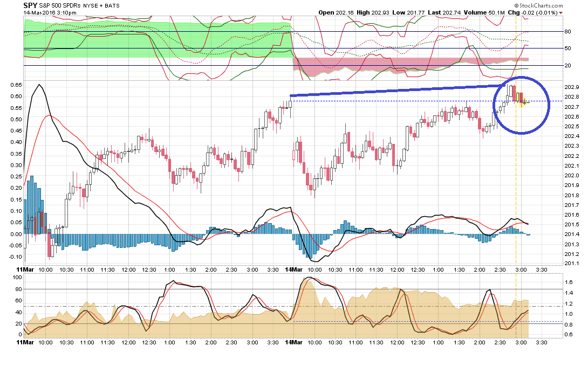Click the 201.5 price axis label
This screenshot has width=588, height=388.
[x=571, y=225]
